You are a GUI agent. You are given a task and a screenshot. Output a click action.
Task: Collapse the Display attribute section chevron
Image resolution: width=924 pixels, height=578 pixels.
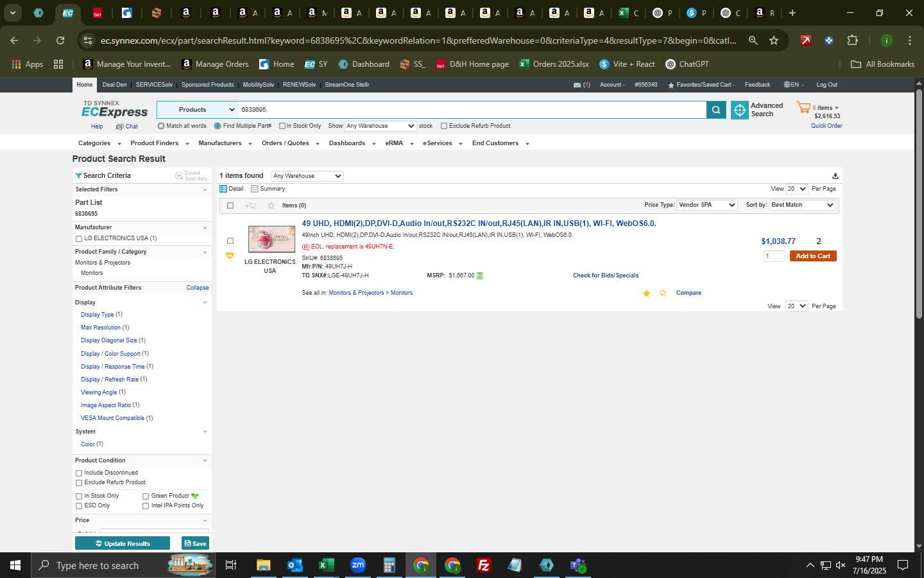(205, 302)
